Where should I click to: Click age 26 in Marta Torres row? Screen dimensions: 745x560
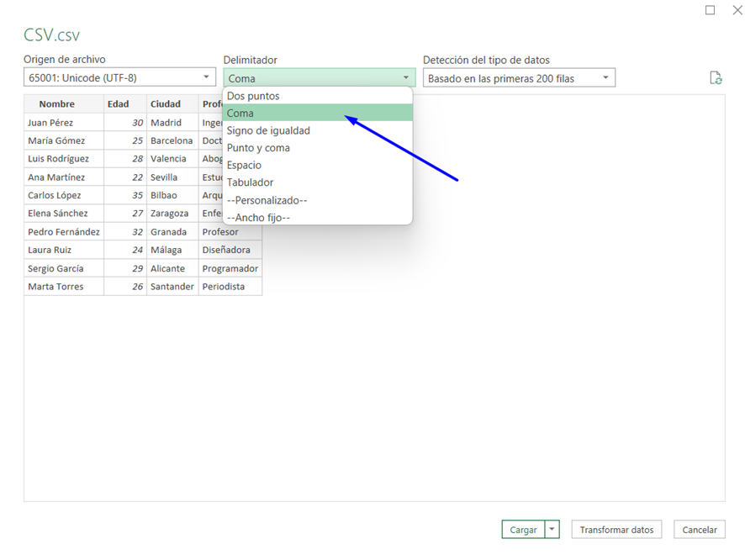click(125, 287)
